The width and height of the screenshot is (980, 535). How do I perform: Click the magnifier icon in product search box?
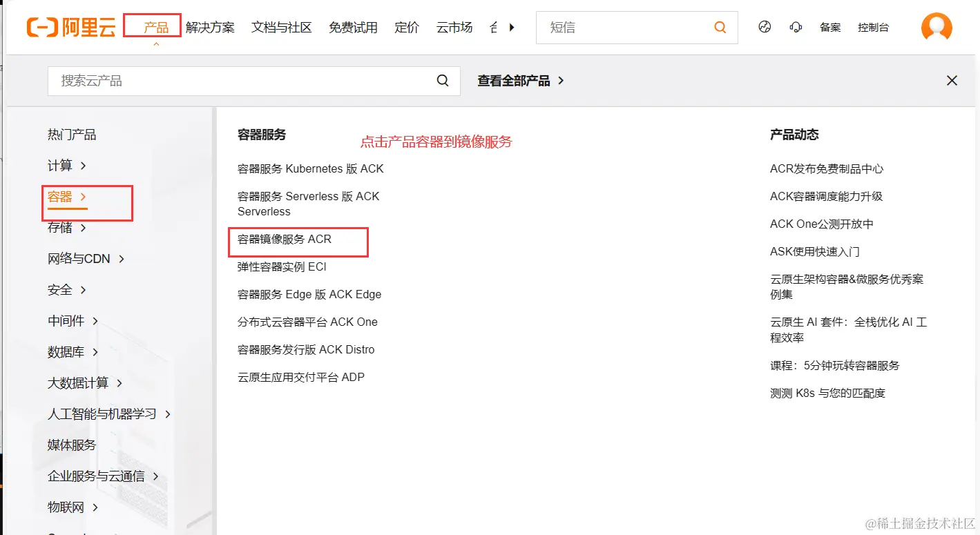point(443,81)
